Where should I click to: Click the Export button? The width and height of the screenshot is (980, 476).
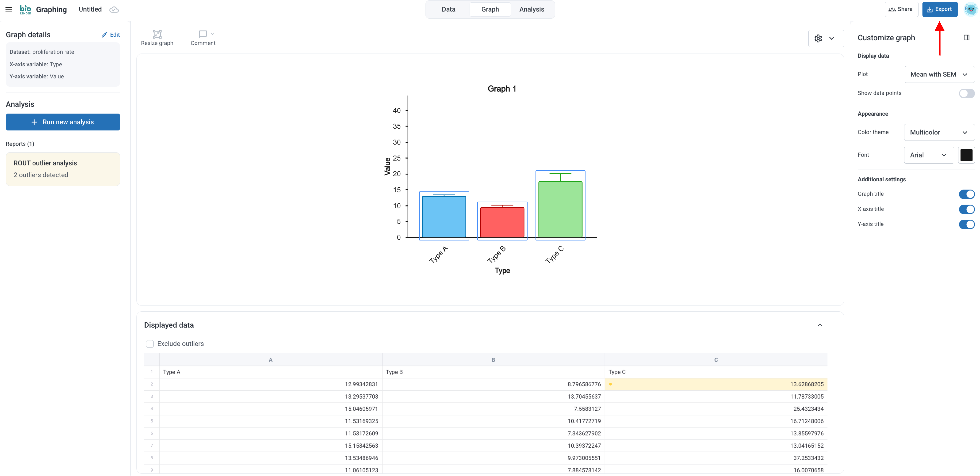tap(939, 9)
